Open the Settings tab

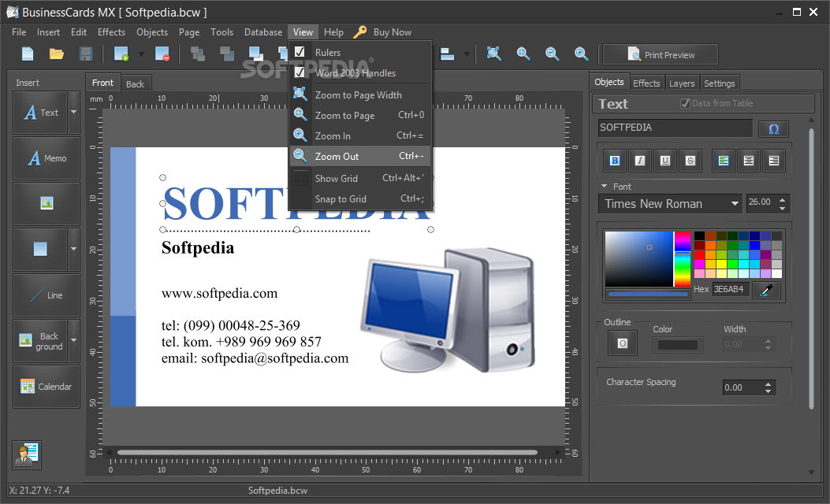tap(720, 83)
